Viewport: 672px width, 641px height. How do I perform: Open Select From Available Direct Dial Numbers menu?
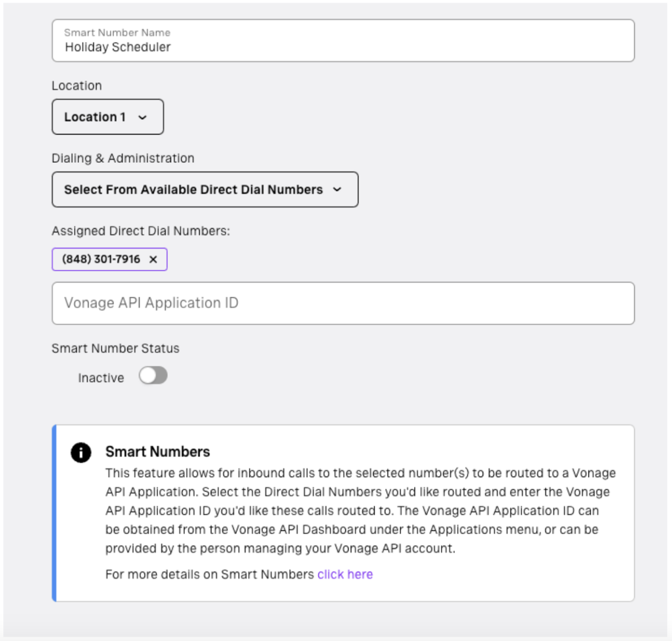205,189
